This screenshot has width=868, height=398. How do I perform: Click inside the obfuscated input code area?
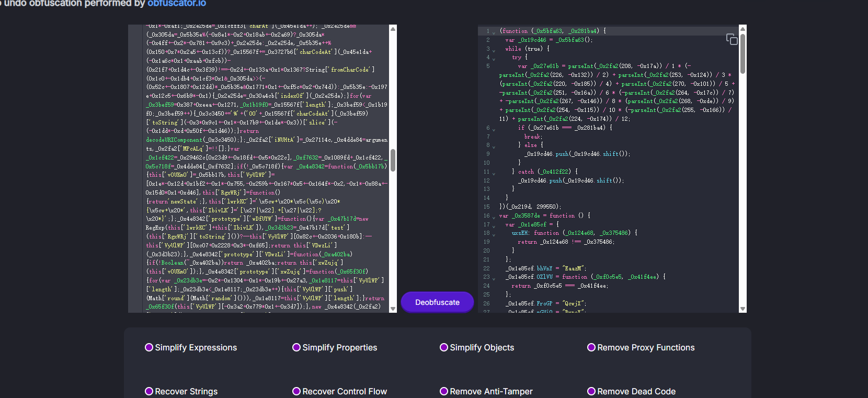click(261, 167)
